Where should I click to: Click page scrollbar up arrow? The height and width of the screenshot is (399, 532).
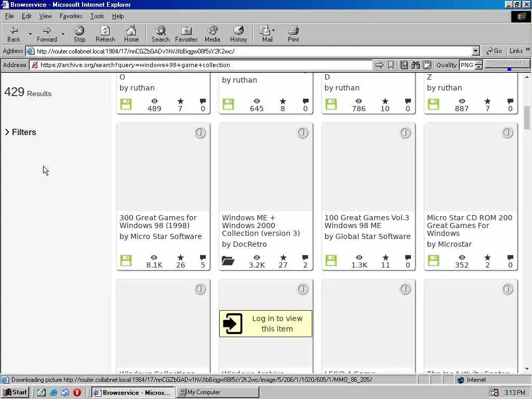coord(527,77)
